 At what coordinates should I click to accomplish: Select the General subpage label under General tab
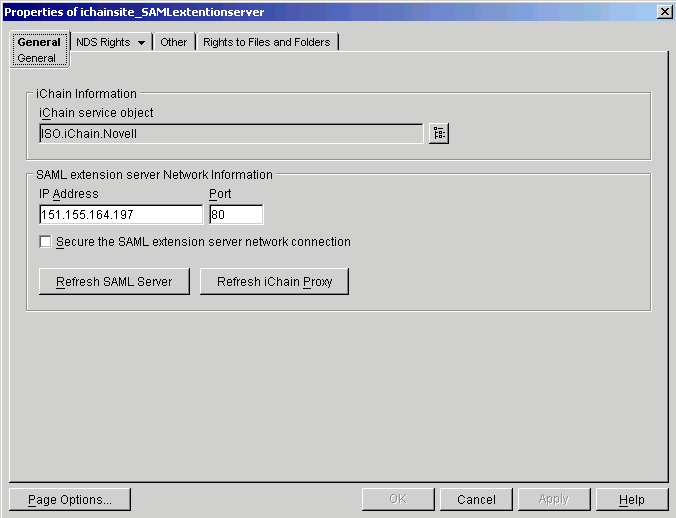37,58
